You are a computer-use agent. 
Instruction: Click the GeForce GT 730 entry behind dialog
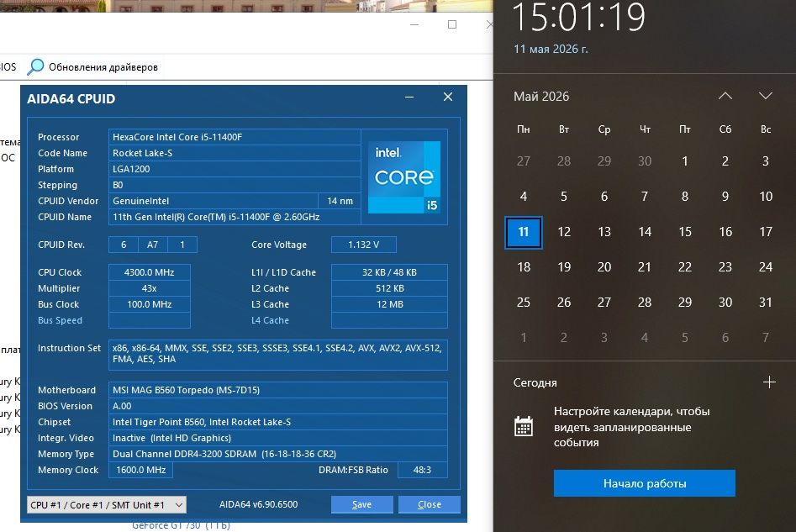[x=181, y=526]
